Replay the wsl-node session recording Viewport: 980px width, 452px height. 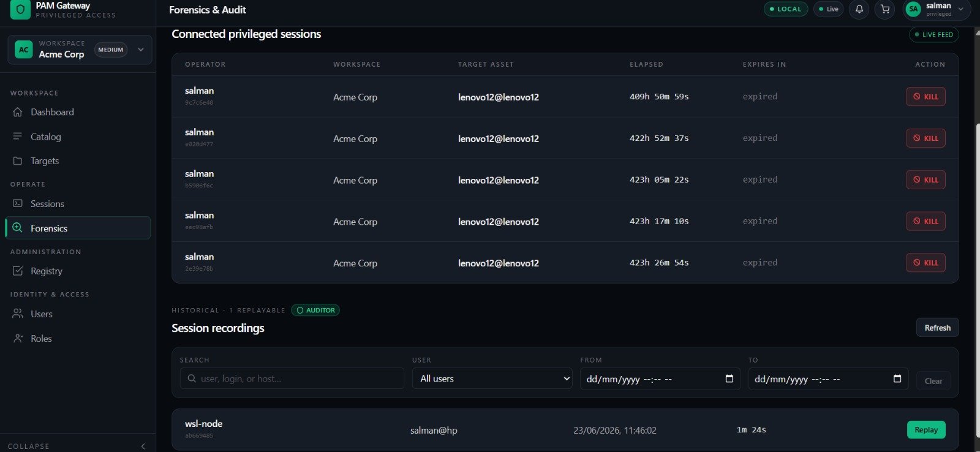(x=926, y=430)
